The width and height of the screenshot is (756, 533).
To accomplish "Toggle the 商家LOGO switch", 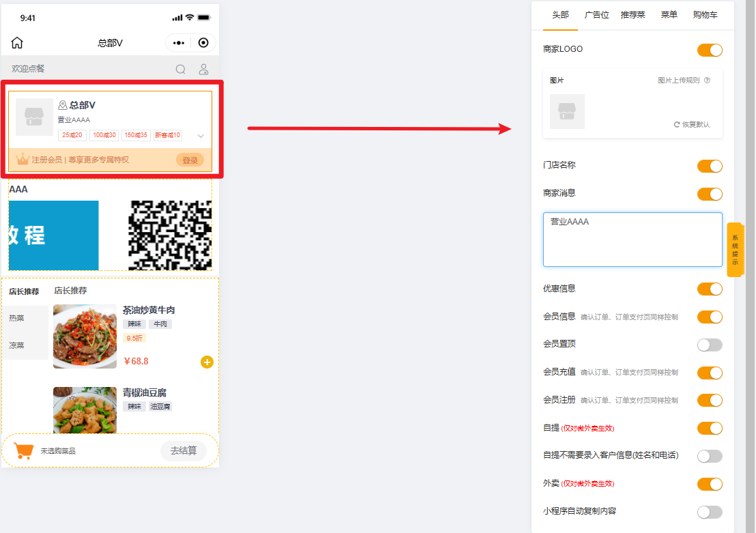I will pyautogui.click(x=710, y=51).
